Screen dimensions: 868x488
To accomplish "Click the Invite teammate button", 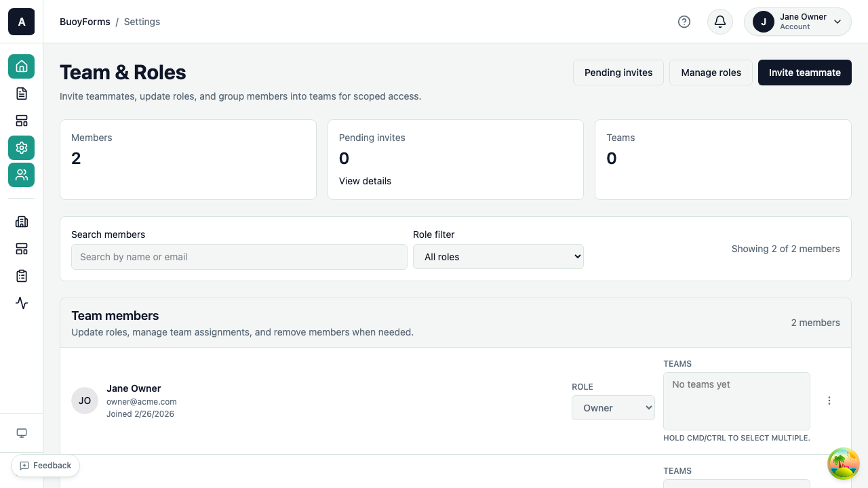I will [x=805, y=73].
